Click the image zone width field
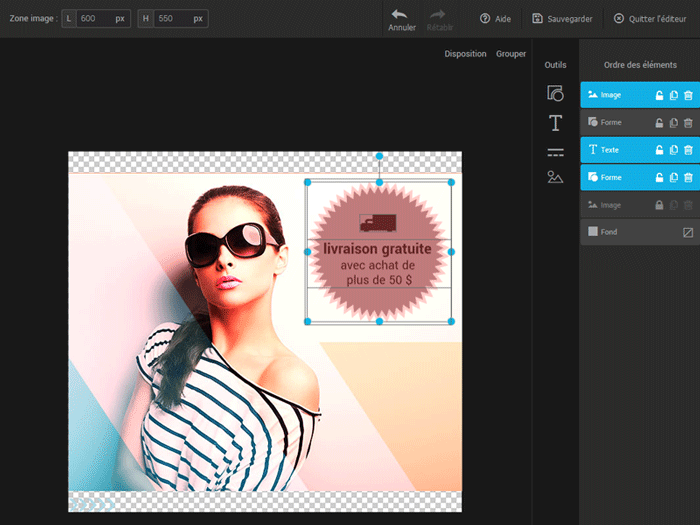This screenshot has height=525, width=700. pyautogui.click(x=94, y=19)
